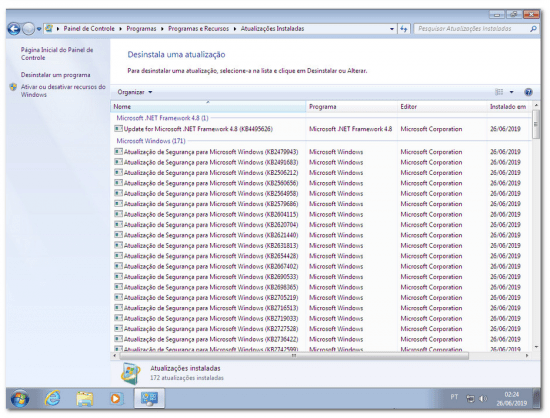Viewport: 550px width, 418px height.
Task: Select the update row with KB2727528
Action: click(x=321, y=329)
